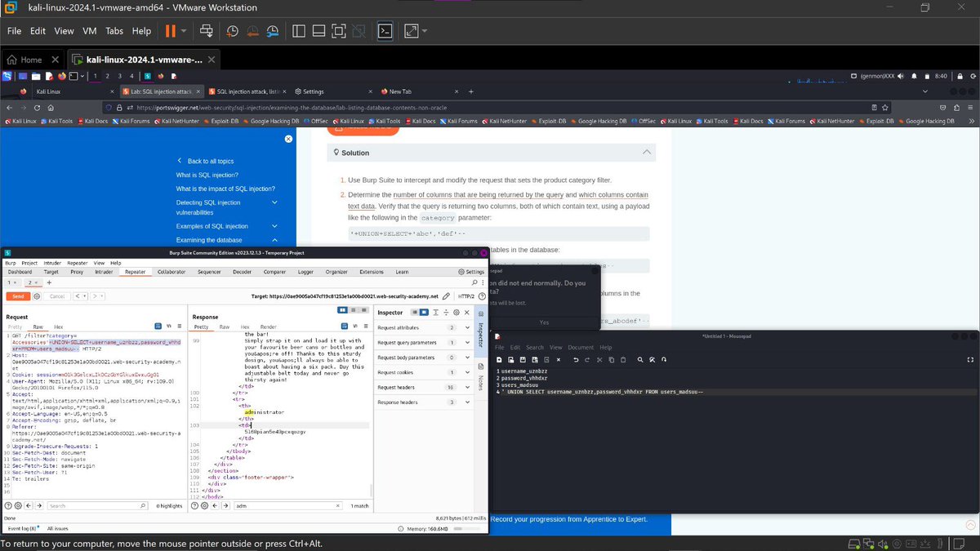Click Burp Send button
The image size is (980, 551).
(18, 296)
